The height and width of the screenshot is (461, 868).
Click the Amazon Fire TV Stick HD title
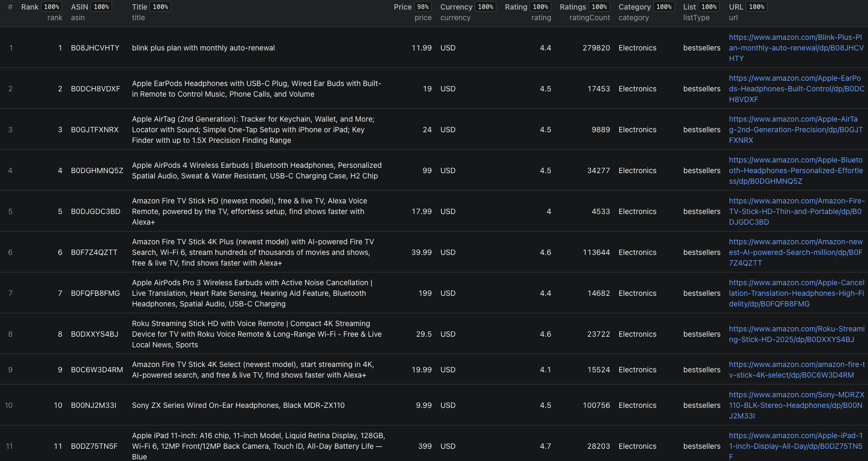pyautogui.click(x=250, y=211)
